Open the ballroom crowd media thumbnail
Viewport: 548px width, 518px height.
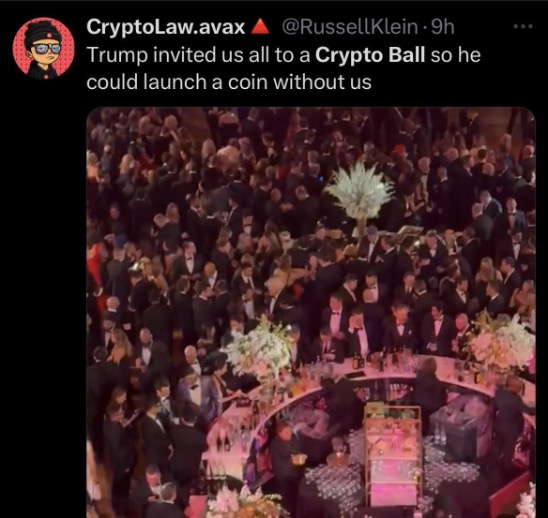311,312
